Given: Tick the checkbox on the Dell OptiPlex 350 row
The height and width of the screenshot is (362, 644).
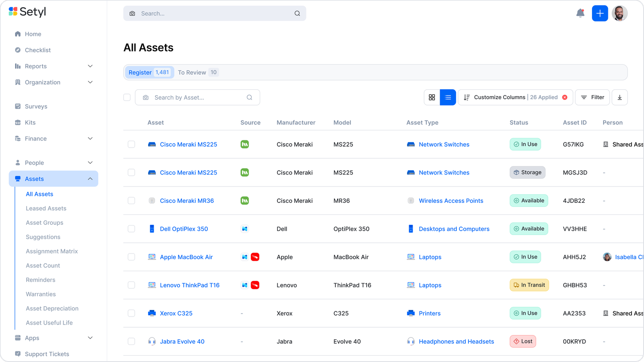Looking at the screenshot, I should (x=131, y=229).
